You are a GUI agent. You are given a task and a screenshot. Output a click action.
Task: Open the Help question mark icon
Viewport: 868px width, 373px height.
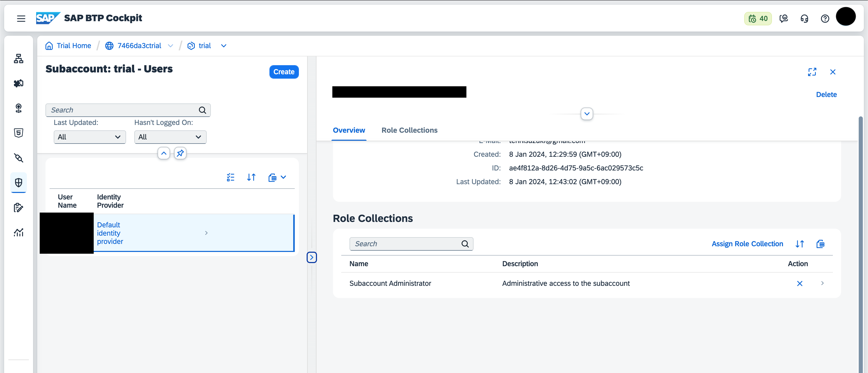point(825,19)
